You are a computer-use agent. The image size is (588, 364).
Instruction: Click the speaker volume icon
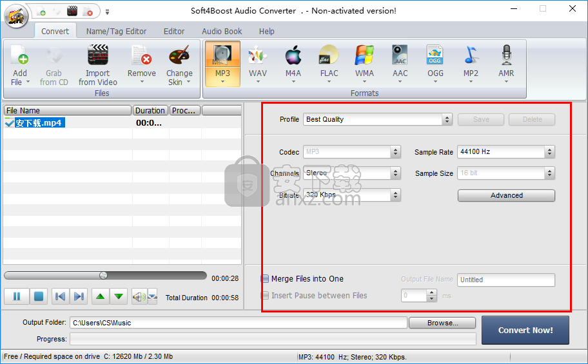click(139, 297)
